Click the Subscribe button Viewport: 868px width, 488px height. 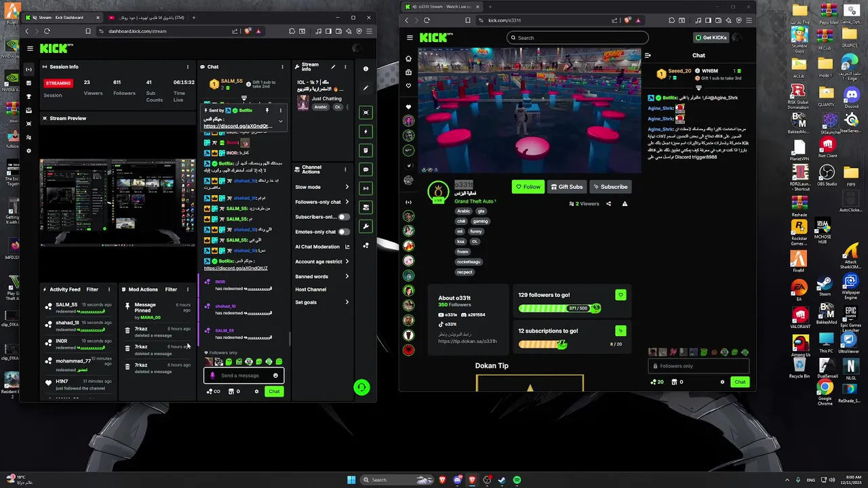tap(610, 187)
